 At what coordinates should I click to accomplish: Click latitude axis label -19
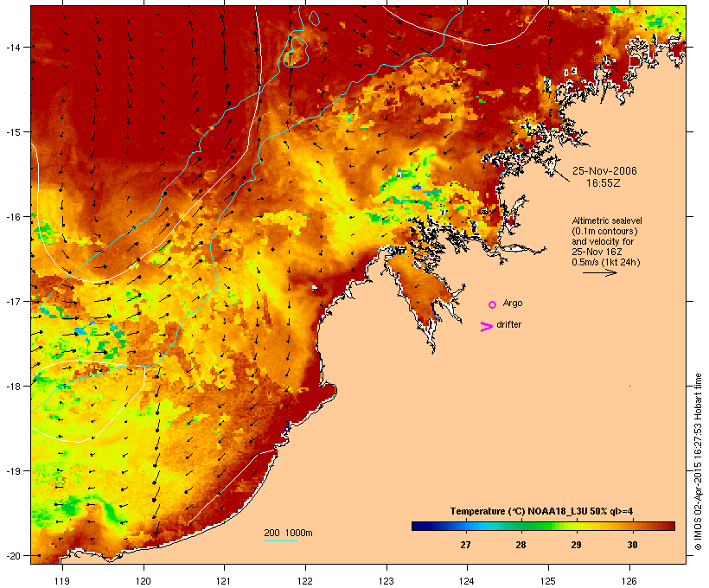tap(13, 471)
